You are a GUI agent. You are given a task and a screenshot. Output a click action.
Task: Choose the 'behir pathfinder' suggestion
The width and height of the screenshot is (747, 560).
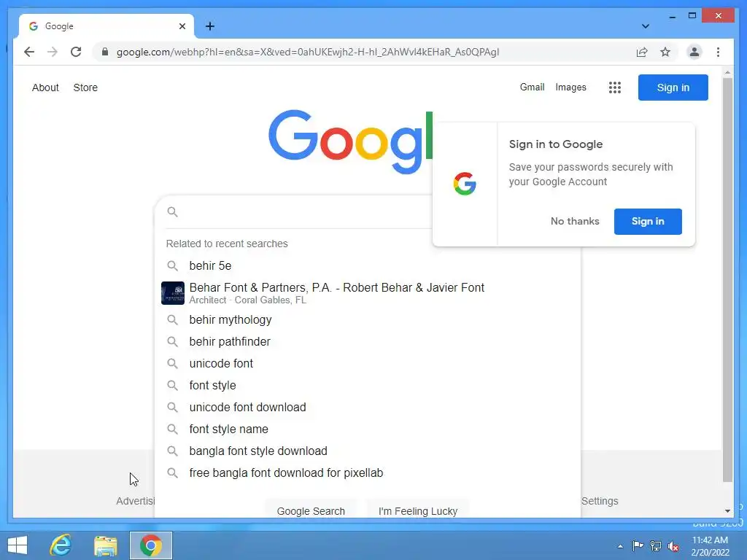click(368, 342)
